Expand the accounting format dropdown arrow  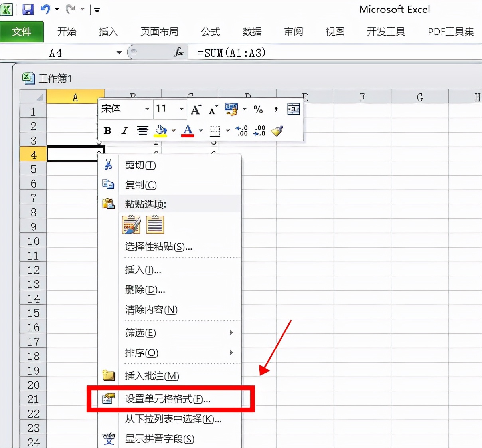click(245, 109)
